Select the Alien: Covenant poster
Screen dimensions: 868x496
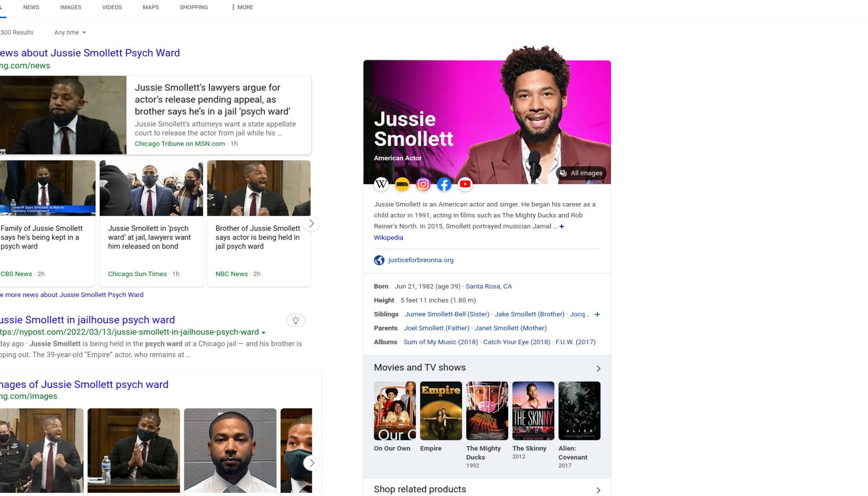pyautogui.click(x=579, y=411)
